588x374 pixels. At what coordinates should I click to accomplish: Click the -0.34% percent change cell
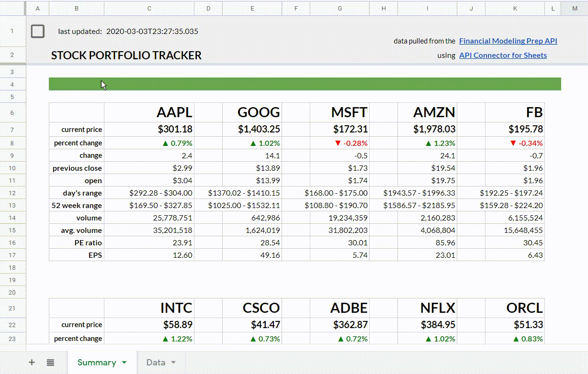click(x=515, y=143)
